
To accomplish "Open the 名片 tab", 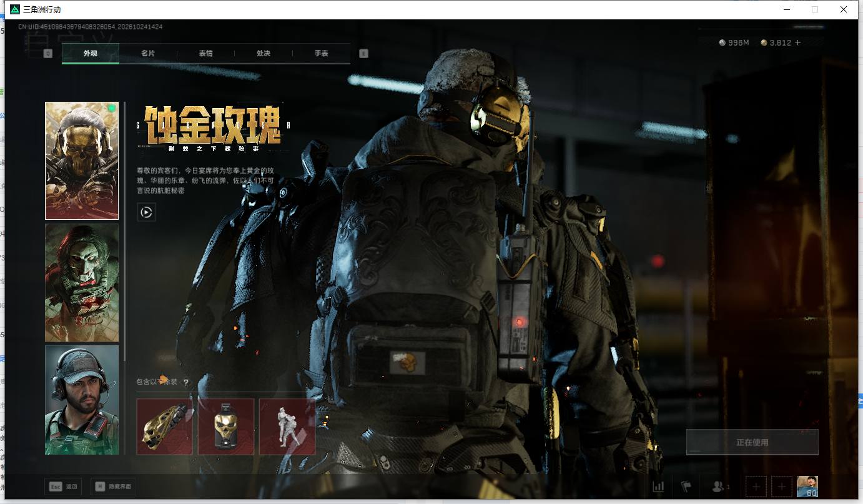I will tap(148, 53).
